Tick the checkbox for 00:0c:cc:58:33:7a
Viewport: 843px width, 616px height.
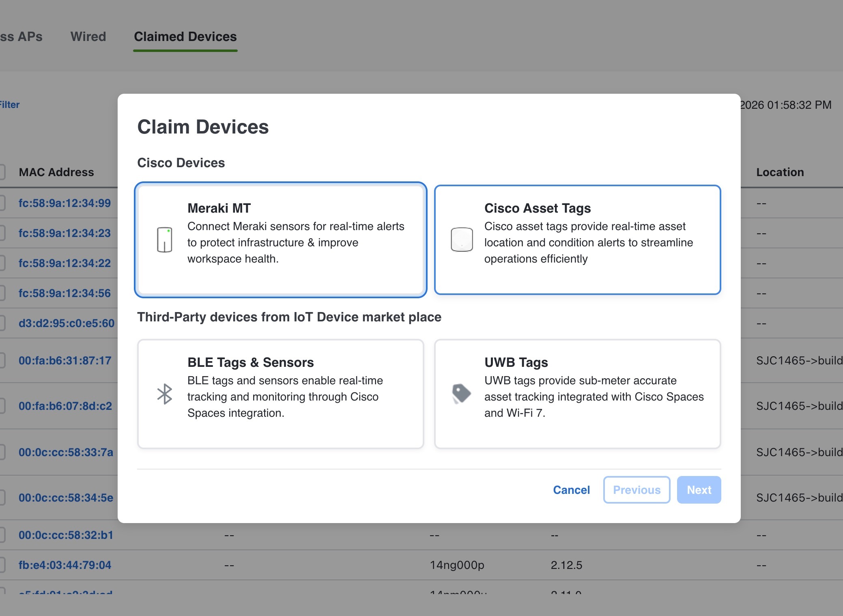[x=2, y=452]
